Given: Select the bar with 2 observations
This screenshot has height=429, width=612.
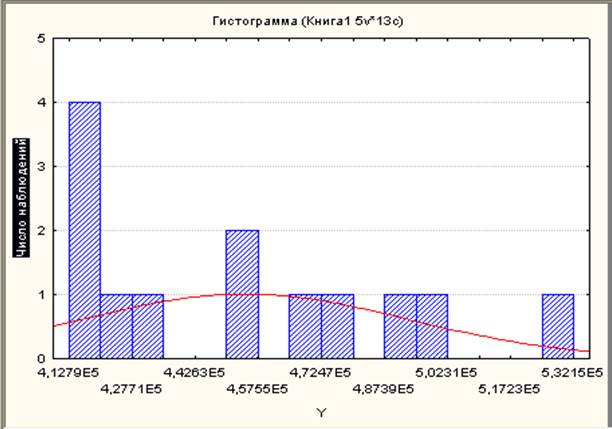Looking at the screenshot, I should click(242, 294).
